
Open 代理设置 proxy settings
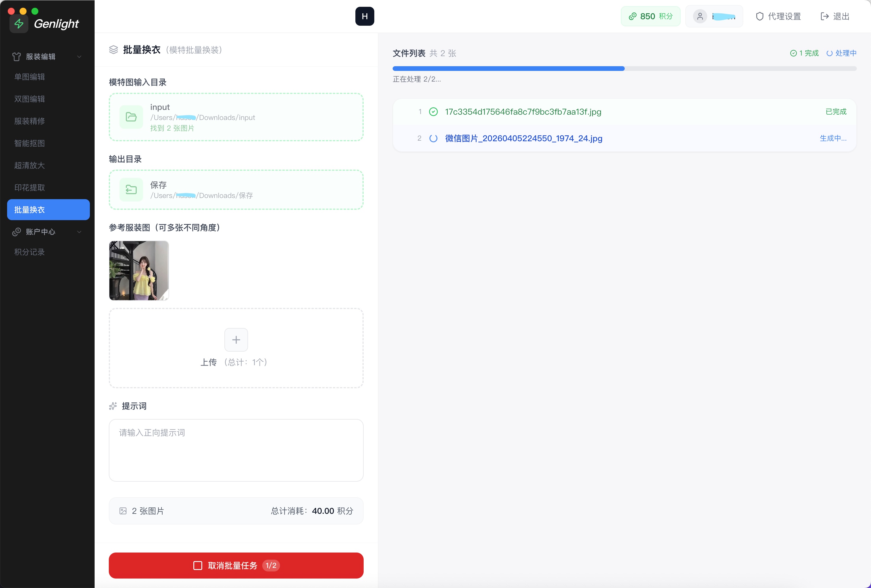[x=778, y=16]
